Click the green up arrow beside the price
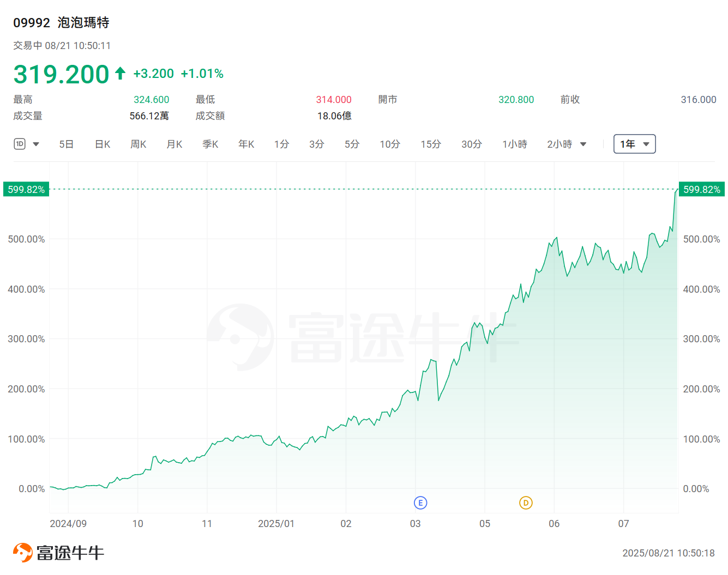728x575 pixels. [119, 72]
